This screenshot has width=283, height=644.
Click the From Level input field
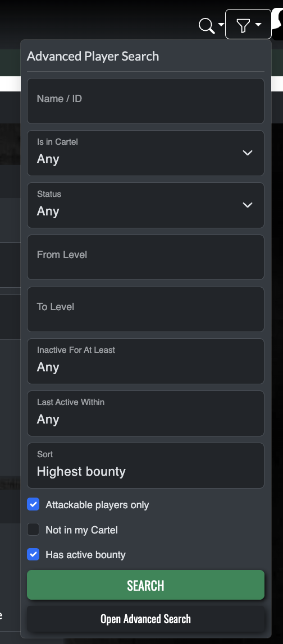pos(145,257)
